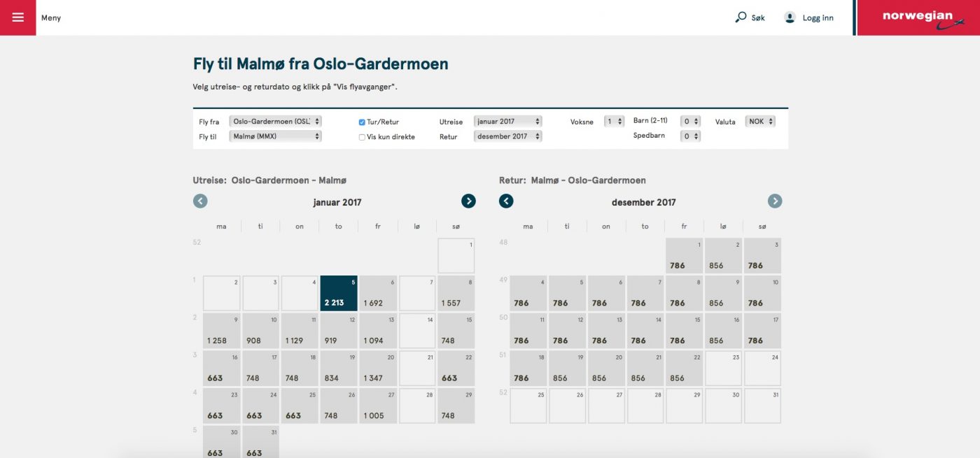Open the Fly fra airport dropdown

coord(275,122)
